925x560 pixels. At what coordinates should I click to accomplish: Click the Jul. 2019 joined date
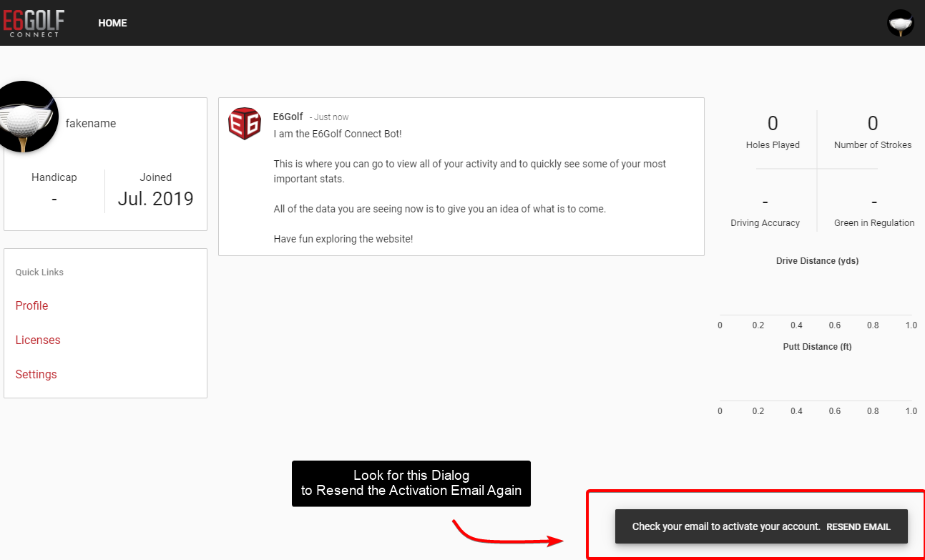tap(156, 199)
